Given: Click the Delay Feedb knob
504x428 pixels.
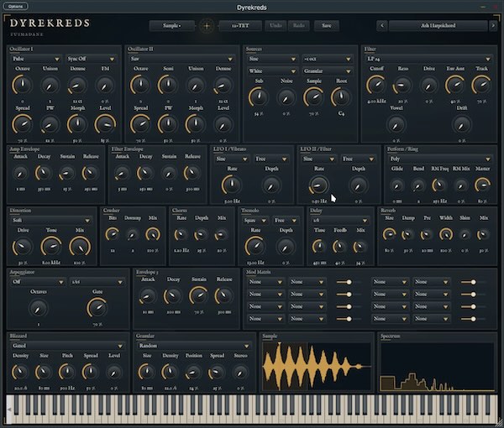Looking at the screenshot, I should click(x=339, y=247).
